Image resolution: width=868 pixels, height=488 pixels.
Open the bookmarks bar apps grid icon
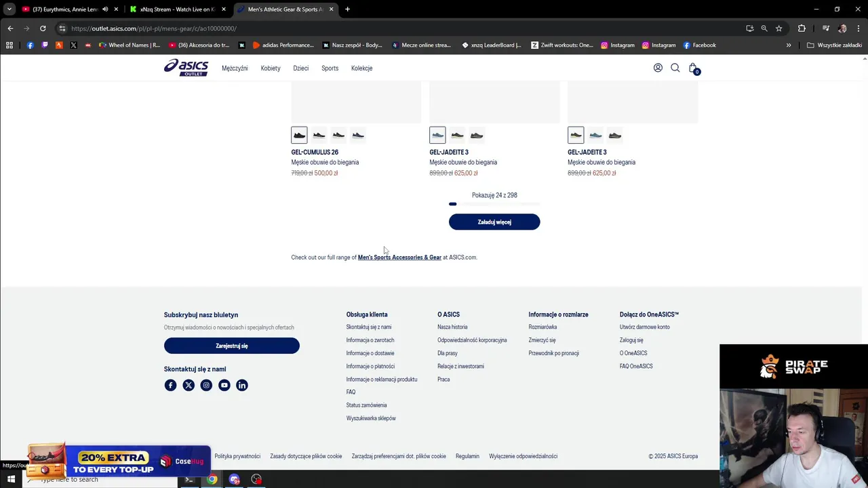coord(9,45)
